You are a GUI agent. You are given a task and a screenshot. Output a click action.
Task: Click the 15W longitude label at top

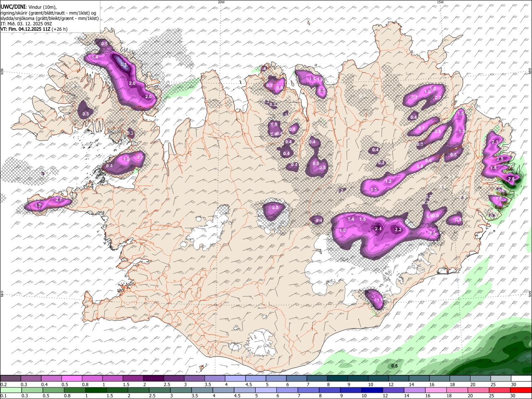click(440, 2)
